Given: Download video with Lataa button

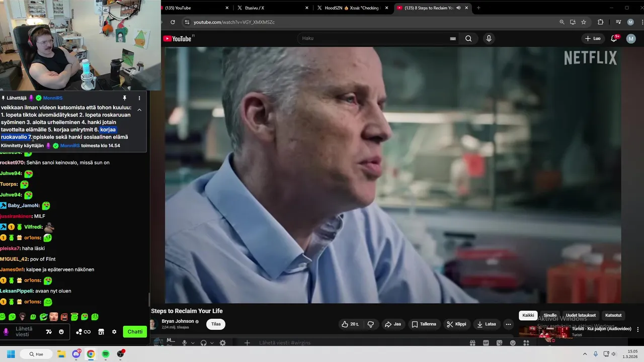Looking at the screenshot, I should [486, 324].
